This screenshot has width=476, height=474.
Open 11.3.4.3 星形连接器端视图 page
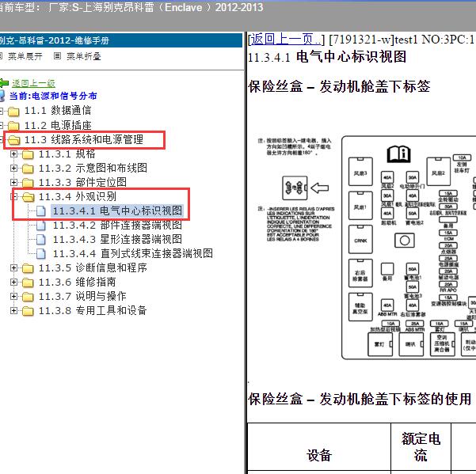point(117,239)
